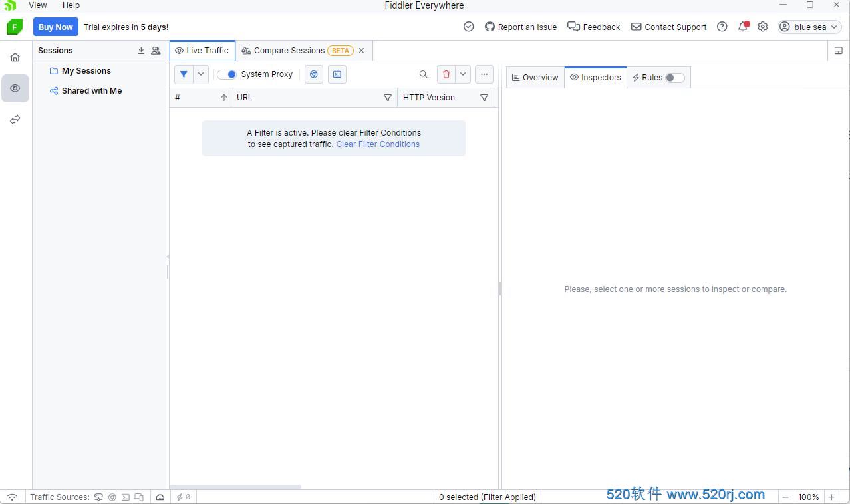Screen dimensions: 850x504
Task: Click the URL column header
Action: pyautogui.click(x=314, y=98)
